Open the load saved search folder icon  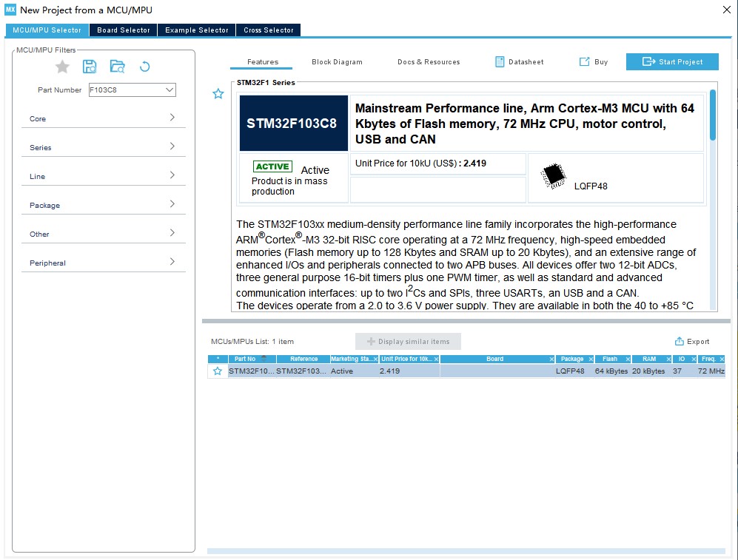pos(117,67)
